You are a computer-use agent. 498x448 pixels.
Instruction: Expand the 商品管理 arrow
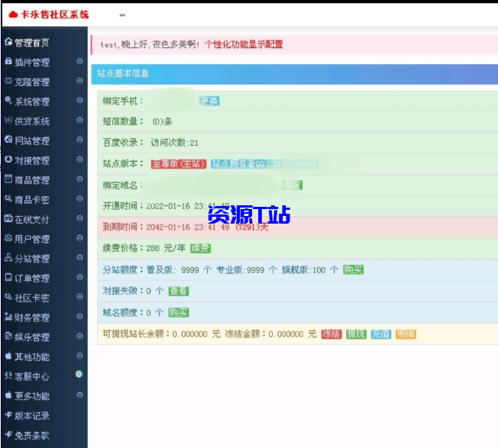79,179
